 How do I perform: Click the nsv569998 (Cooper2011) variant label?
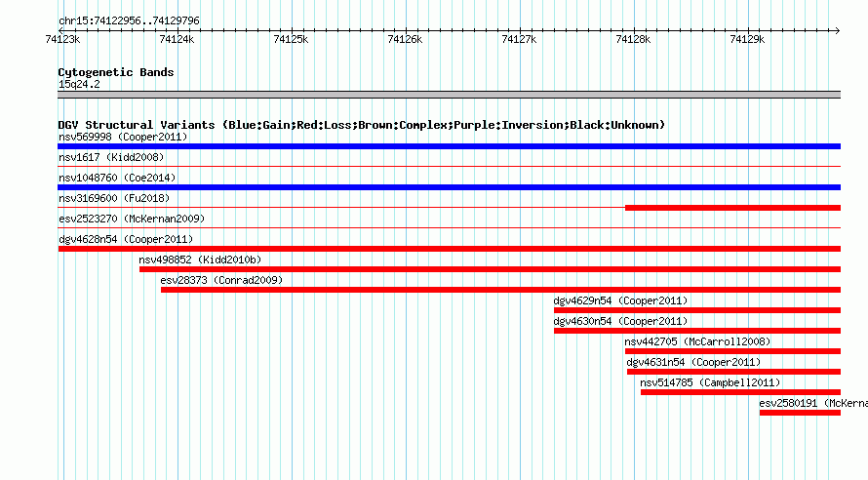[123, 137]
